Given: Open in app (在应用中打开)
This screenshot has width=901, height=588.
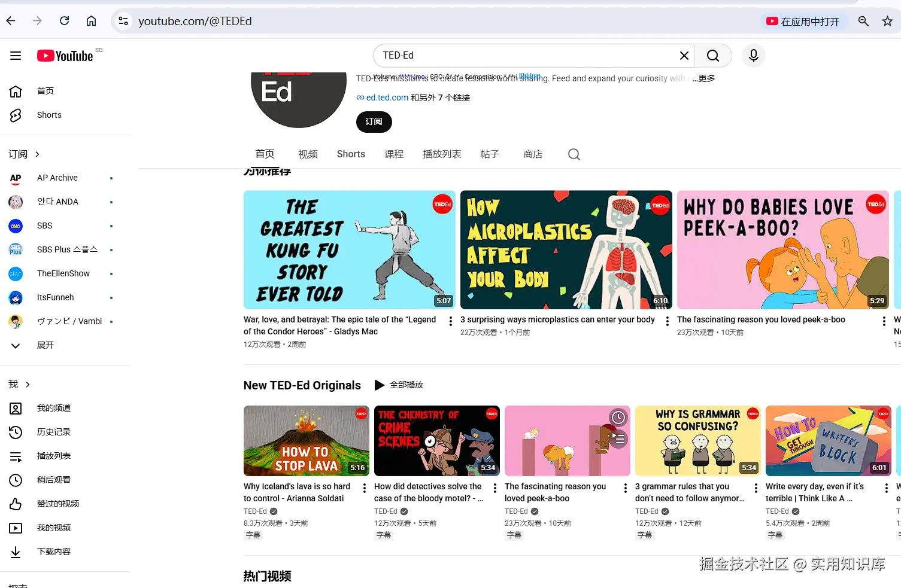Looking at the screenshot, I should point(803,22).
